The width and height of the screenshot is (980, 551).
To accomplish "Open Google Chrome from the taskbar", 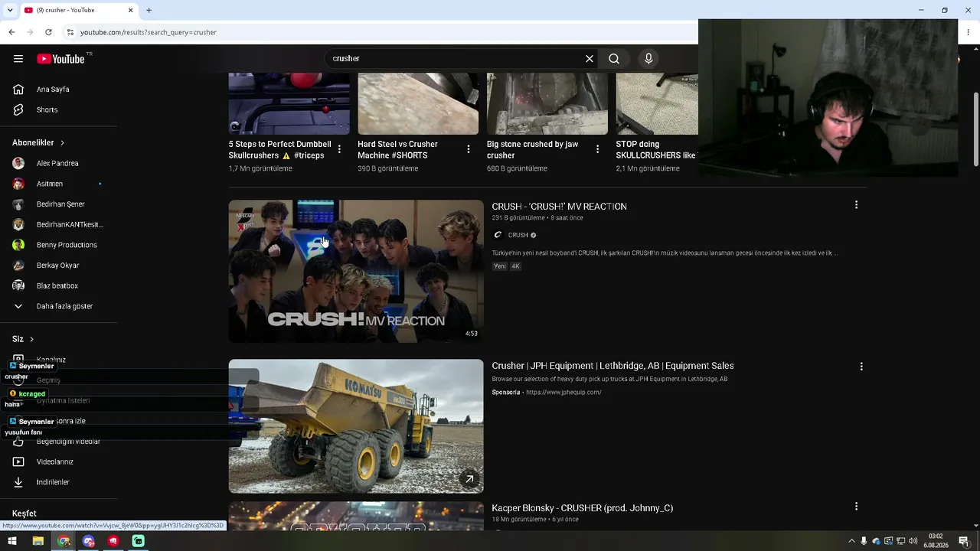I will pyautogui.click(x=64, y=541).
